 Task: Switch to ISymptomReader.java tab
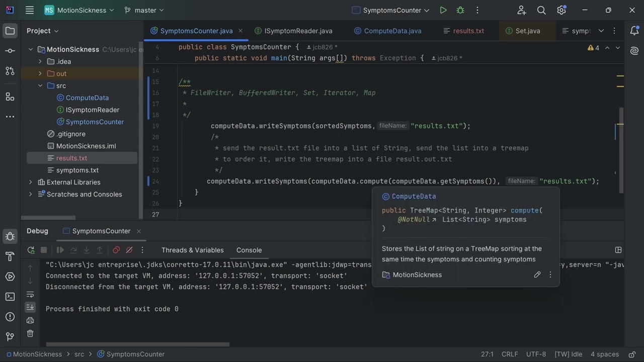[293, 31]
